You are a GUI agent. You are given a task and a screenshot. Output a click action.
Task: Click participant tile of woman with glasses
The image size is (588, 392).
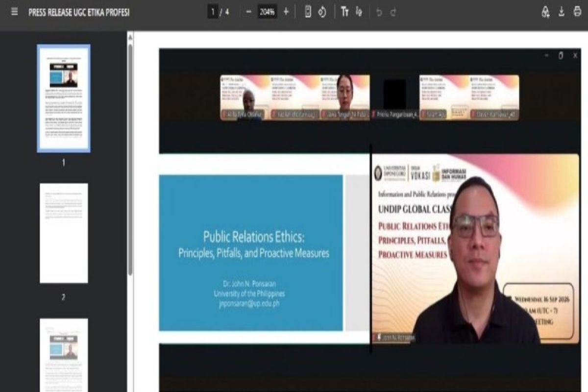pyautogui.click(x=345, y=98)
